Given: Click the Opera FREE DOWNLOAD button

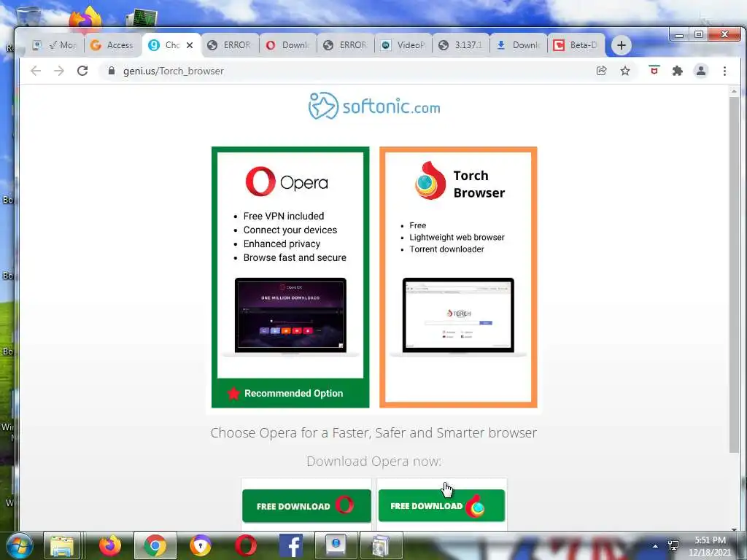Looking at the screenshot, I should point(306,506).
